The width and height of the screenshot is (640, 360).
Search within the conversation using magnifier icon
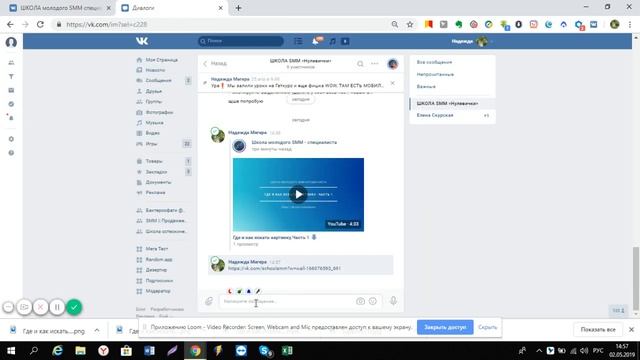[x=360, y=64]
